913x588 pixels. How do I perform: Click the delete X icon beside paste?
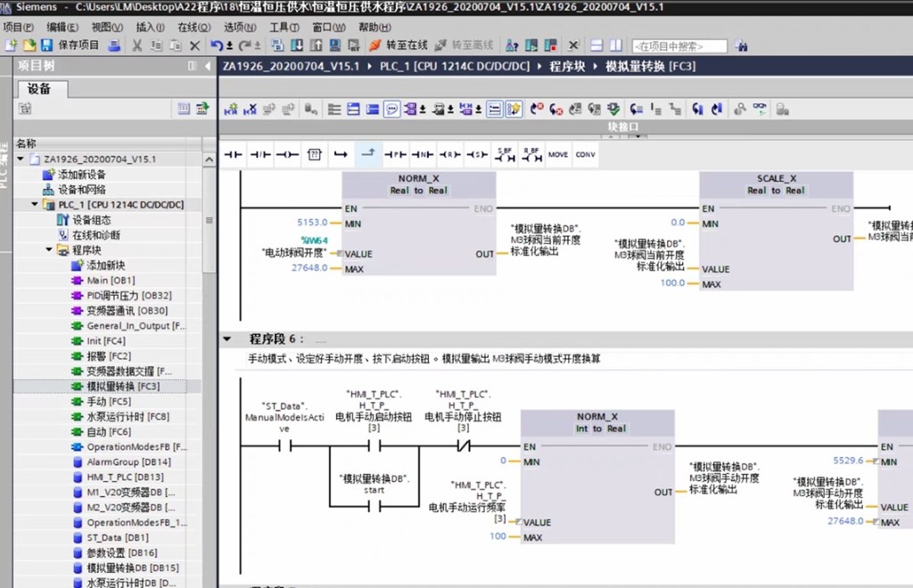point(195,45)
